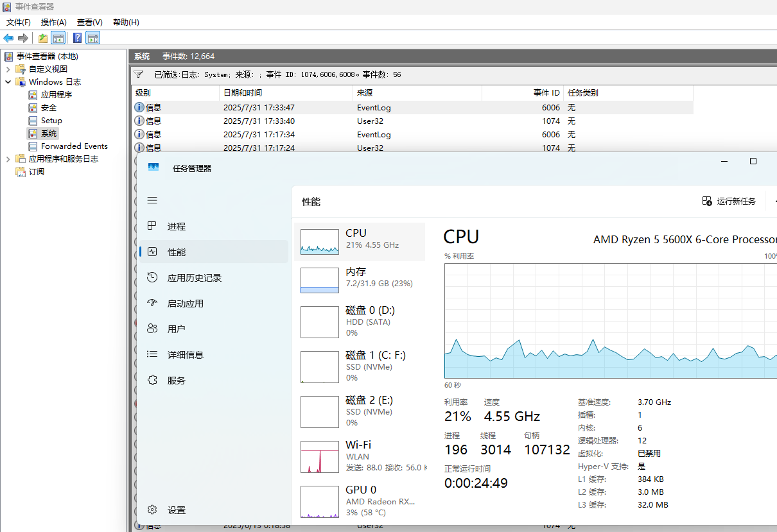Image resolution: width=777 pixels, height=532 pixels.
Task: Select 性能 page in Task Manager sidebar
Action: [213, 252]
